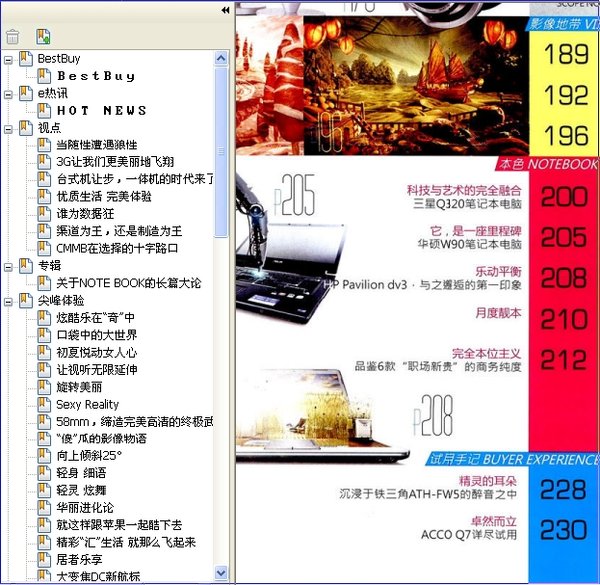This screenshot has width=600, height=585.
Task: Collapse the BestBuy bookmark group
Action: click(x=8, y=60)
